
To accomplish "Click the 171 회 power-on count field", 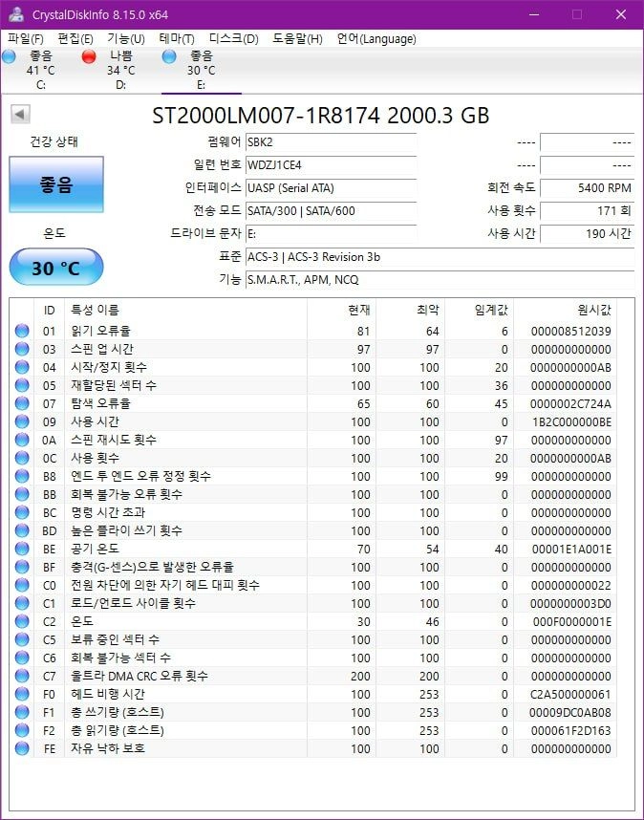I will pyautogui.click(x=587, y=211).
